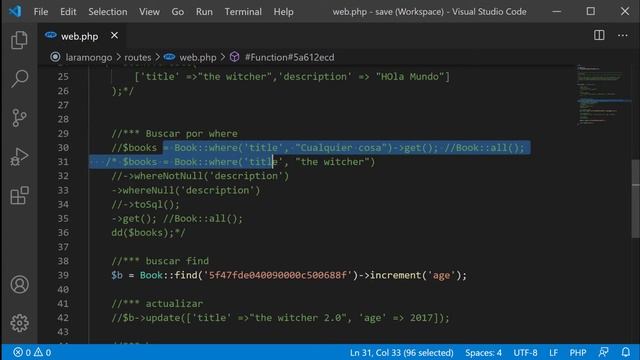Click the PHP file icon on web.php tab
The height and width of the screenshot is (360, 640).
51,36
